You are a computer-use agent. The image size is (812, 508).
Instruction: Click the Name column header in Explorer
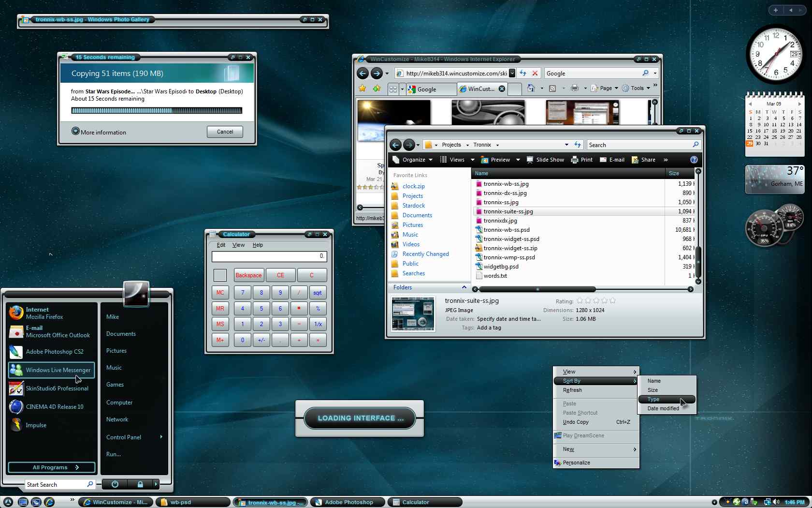(x=568, y=173)
